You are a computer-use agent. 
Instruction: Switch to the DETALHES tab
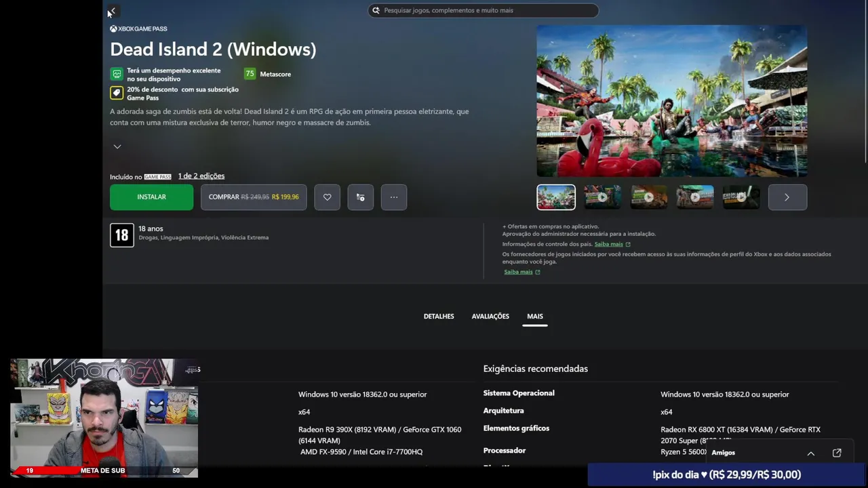pos(439,317)
